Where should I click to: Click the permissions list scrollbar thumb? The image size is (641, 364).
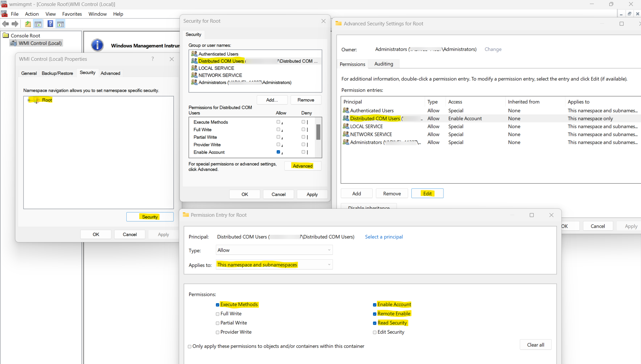[318, 132]
